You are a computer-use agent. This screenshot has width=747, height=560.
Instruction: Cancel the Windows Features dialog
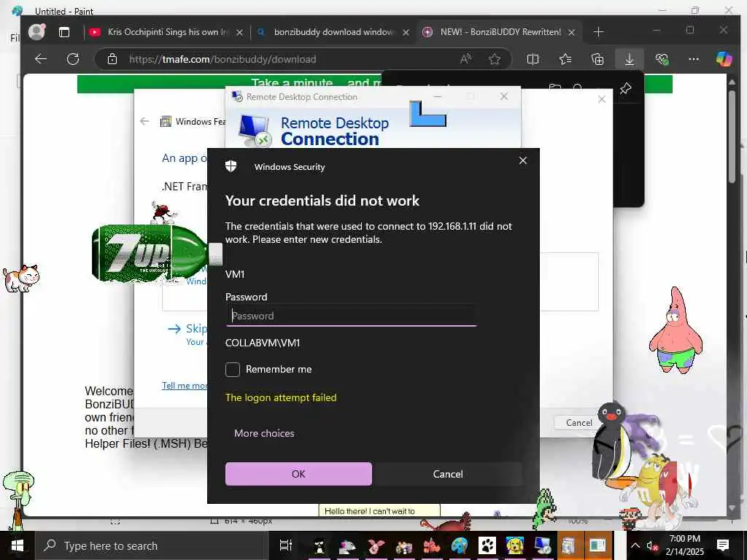578,423
